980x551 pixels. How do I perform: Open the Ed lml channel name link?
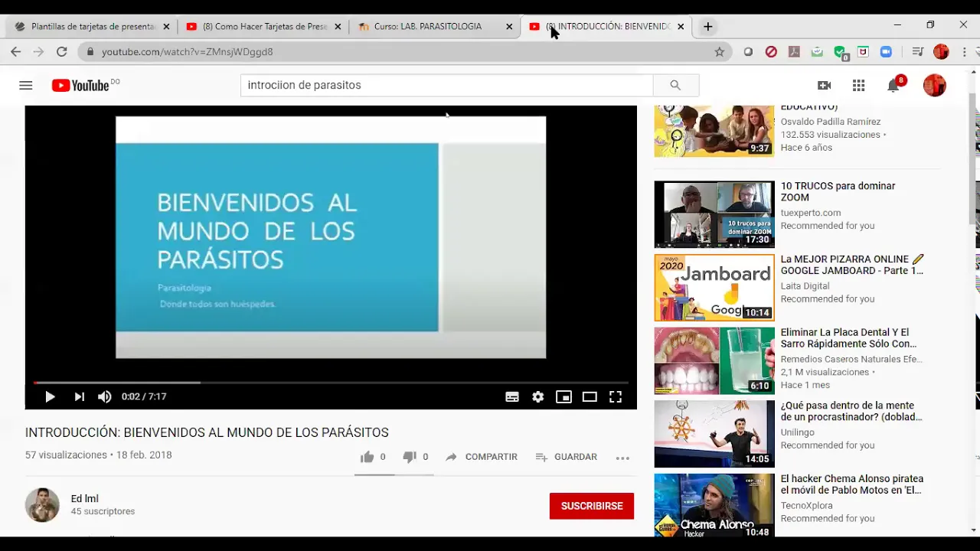[x=85, y=498]
